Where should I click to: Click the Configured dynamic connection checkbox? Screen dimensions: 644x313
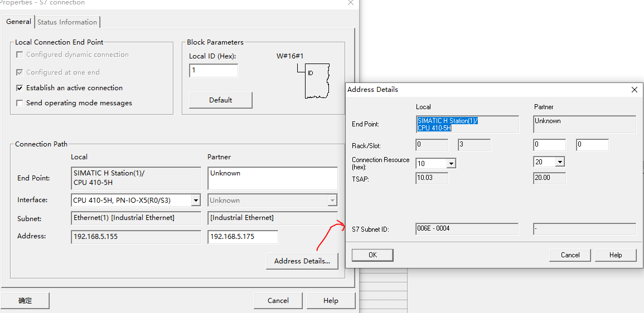coord(20,55)
